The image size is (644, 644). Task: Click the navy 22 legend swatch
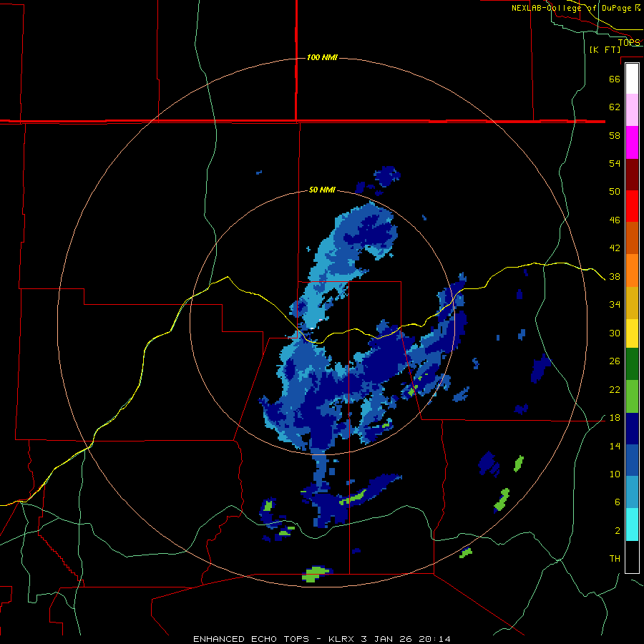(x=632, y=429)
